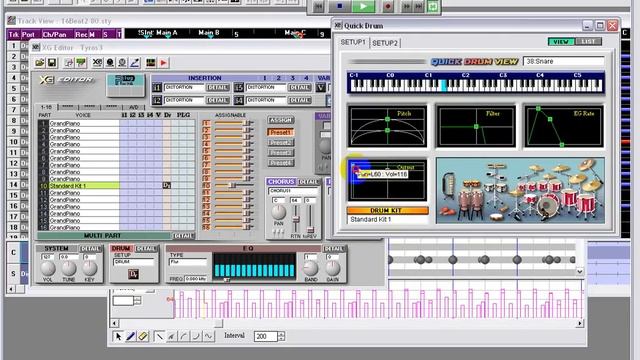Select the Main A marker in Track View
Image resolution: width=640 pixels, height=360 pixels.
167,33
